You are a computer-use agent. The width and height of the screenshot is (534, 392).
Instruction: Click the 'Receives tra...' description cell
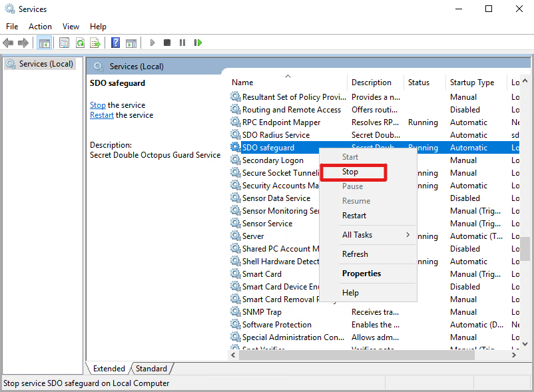[x=375, y=312]
